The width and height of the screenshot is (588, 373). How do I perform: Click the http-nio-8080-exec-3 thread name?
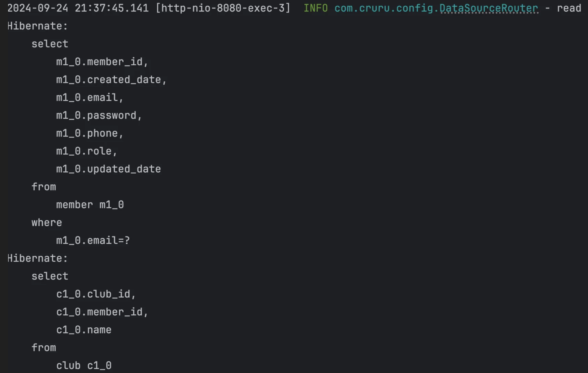coord(223,8)
